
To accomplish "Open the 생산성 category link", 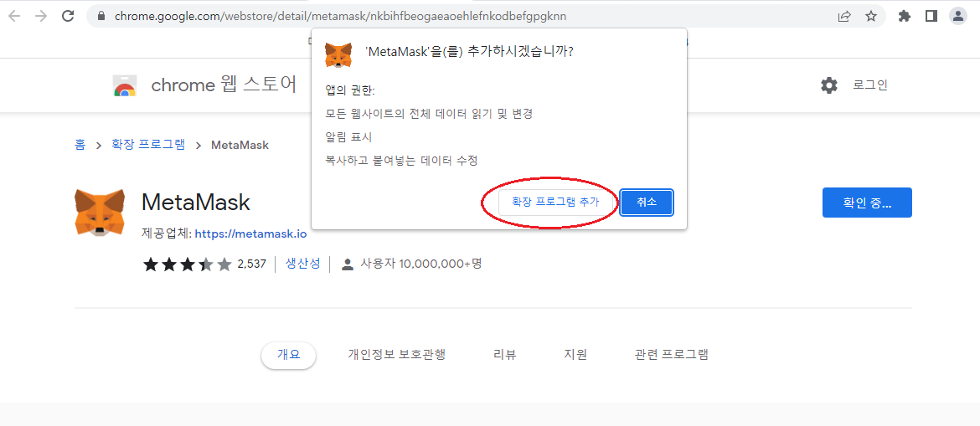I will (x=302, y=264).
